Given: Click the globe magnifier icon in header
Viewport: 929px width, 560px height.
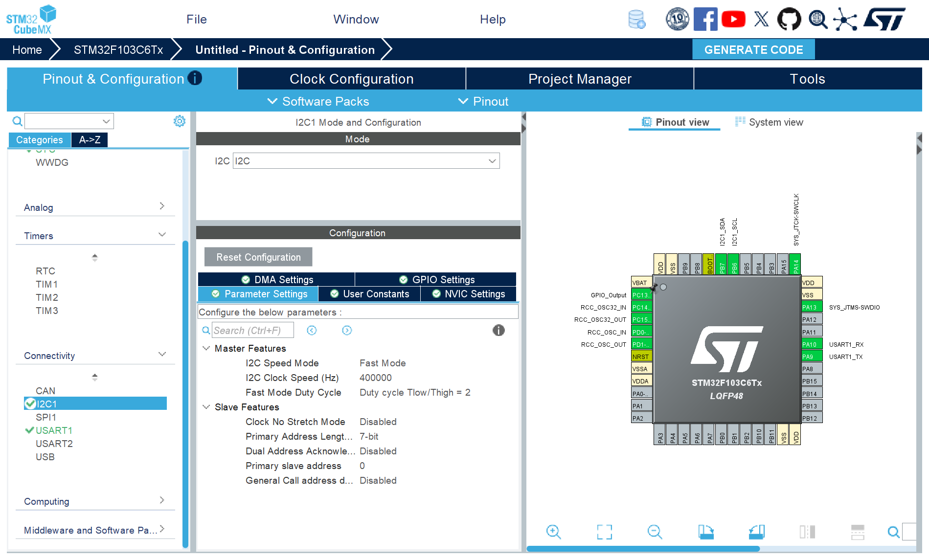Looking at the screenshot, I should pos(817,20).
